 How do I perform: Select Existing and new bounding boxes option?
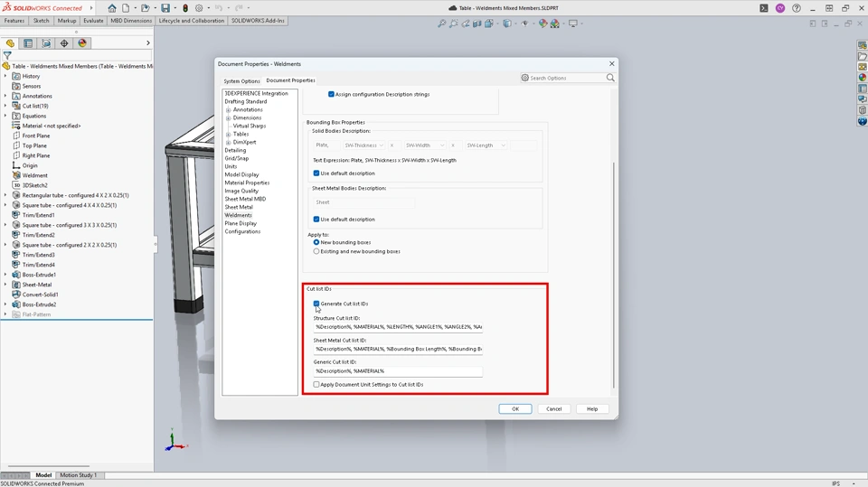click(316, 251)
